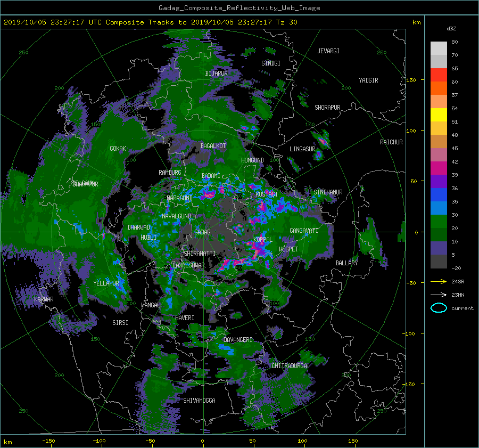Click the JEVARGI city label
This screenshot has height=448, width=479.
coord(328,51)
